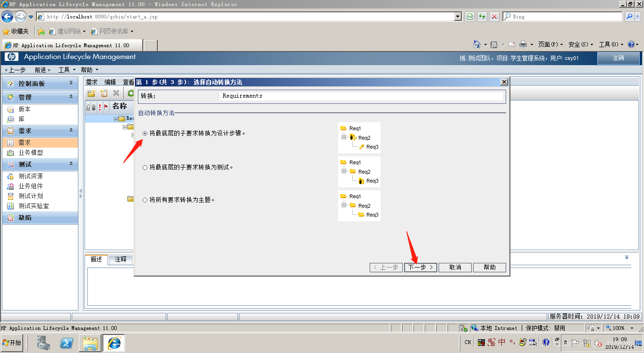644x353 pixels.
Task: Click the 转换 Requirements field
Action: pos(362,96)
